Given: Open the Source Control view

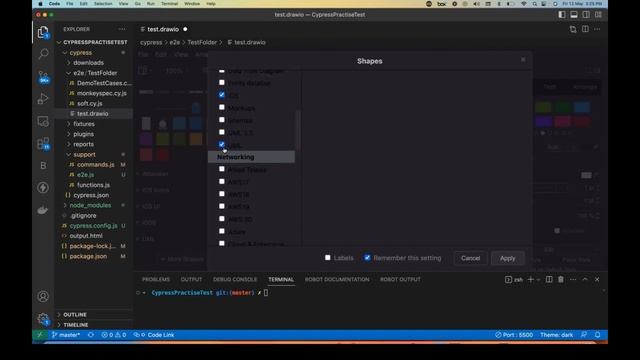Looking at the screenshot, I should pos(43,76).
